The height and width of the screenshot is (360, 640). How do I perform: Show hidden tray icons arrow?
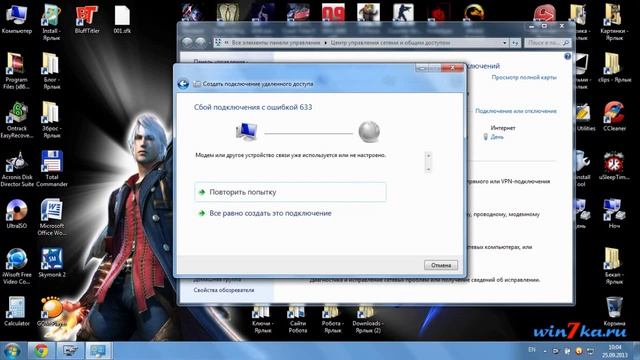[x=545, y=351]
